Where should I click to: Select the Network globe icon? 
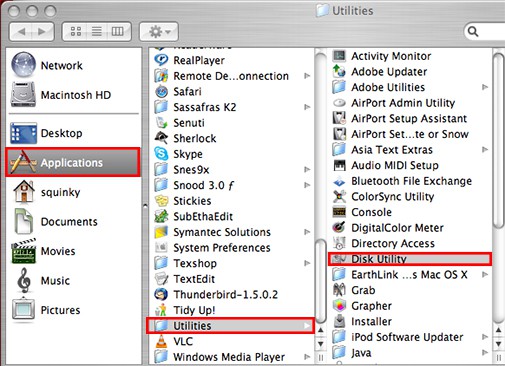[x=23, y=65]
